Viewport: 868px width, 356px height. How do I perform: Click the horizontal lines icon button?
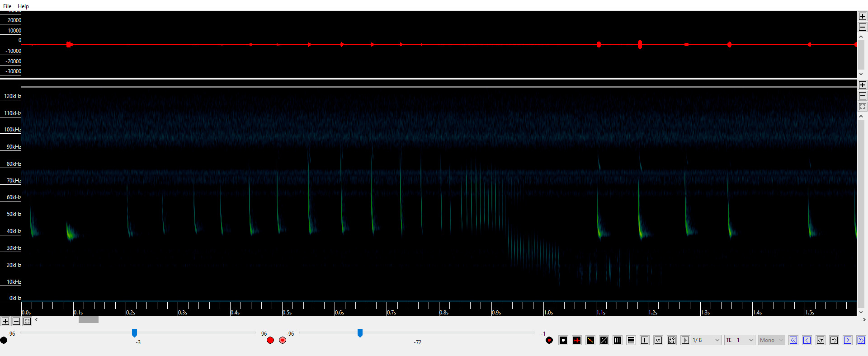pos(631,340)
